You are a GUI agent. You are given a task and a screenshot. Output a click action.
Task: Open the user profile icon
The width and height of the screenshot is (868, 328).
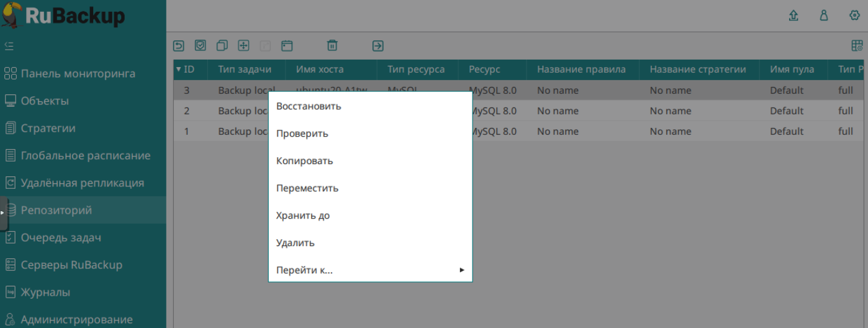tap(824, 16)
